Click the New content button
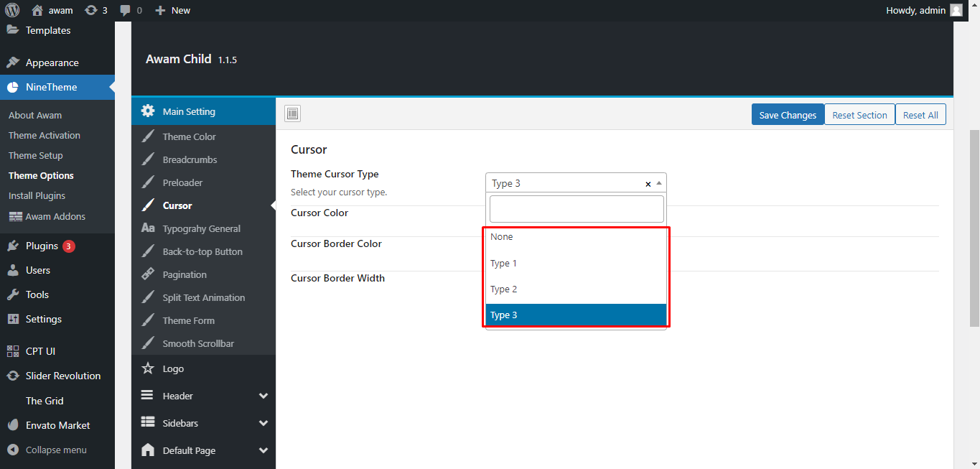The width and height of the screenshot is (980, 469). 173,10
